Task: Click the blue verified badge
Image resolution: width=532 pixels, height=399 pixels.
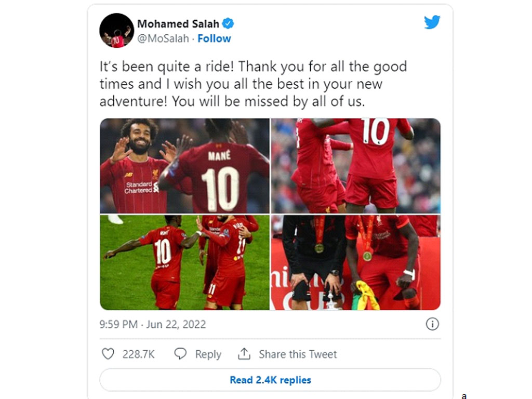Action: point(228,24)
